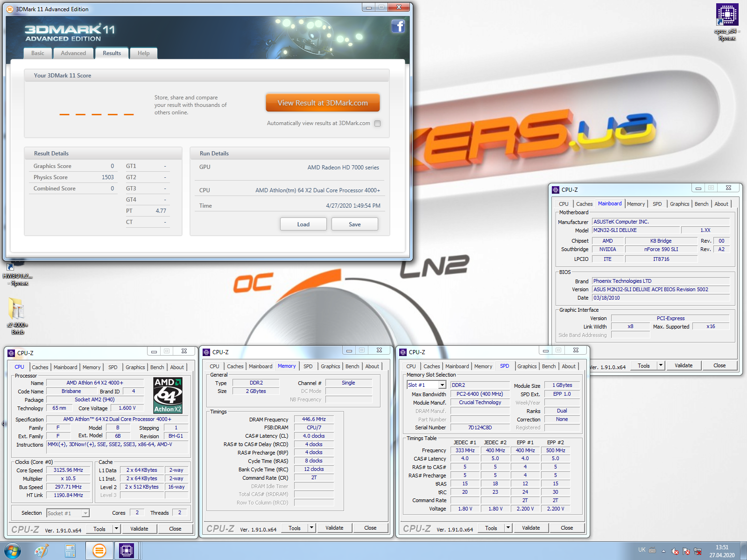Click Validate in Memory tab window

[x=334, y=528]
